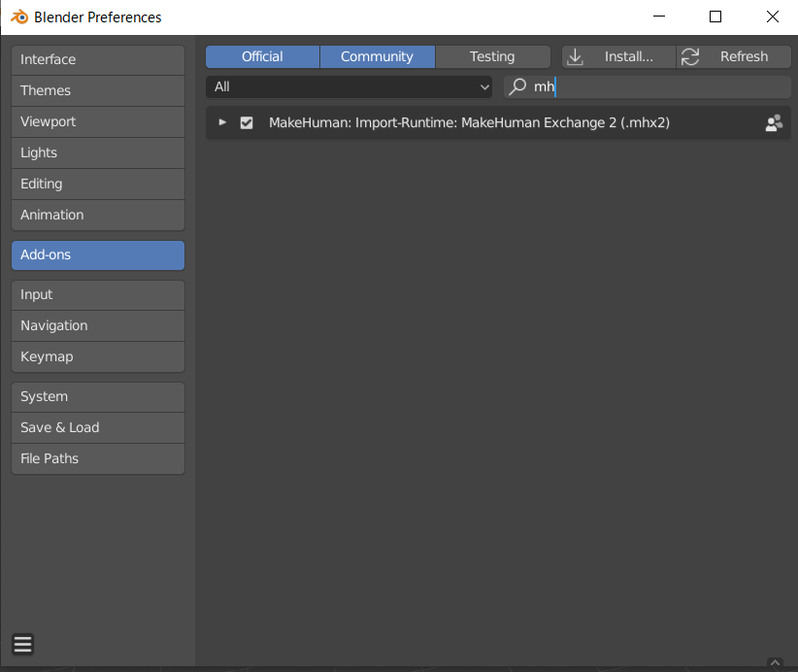The height and width of the screenshot is (672, 798).
Task: Close the Blender Preferences window
Action: [773, 17]
